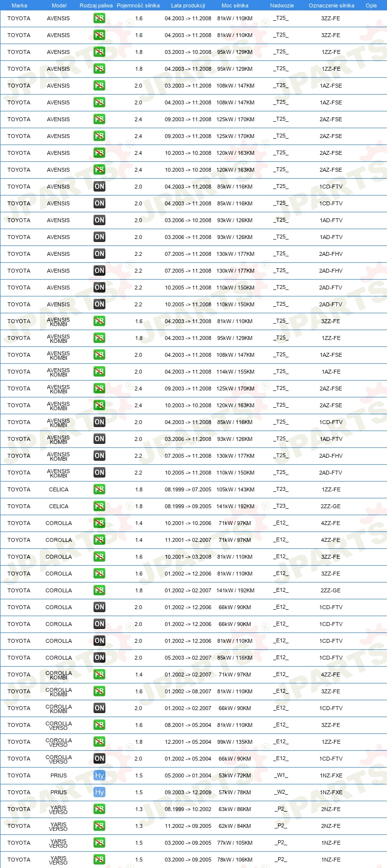Viewport: 387px width, 868px height.
Task: Click petrol icon for Corolla Kombi 1.4
Action: pos(99,675)
